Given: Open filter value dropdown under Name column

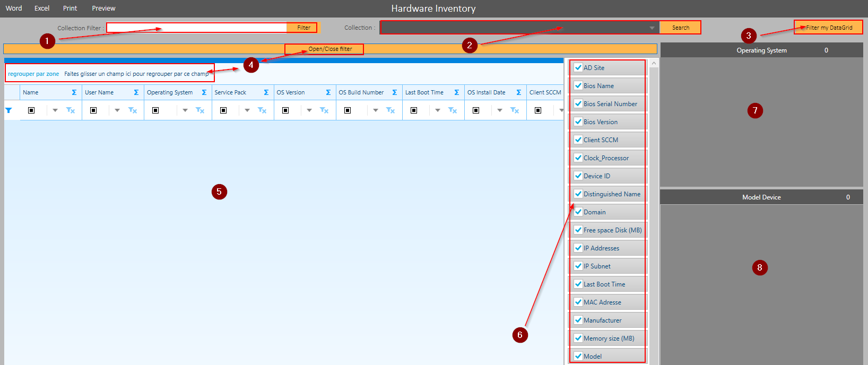Looking at the screenshot, I should (55, 110).
